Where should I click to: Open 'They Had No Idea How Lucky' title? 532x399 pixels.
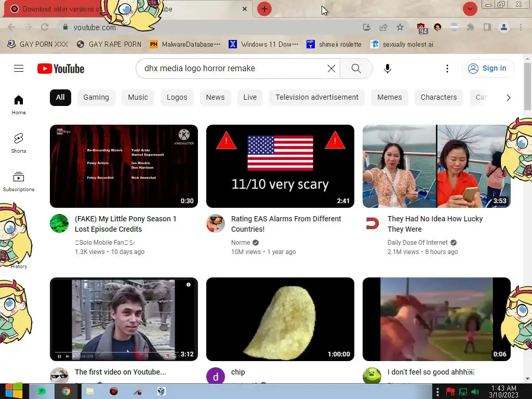pos(435,224)
